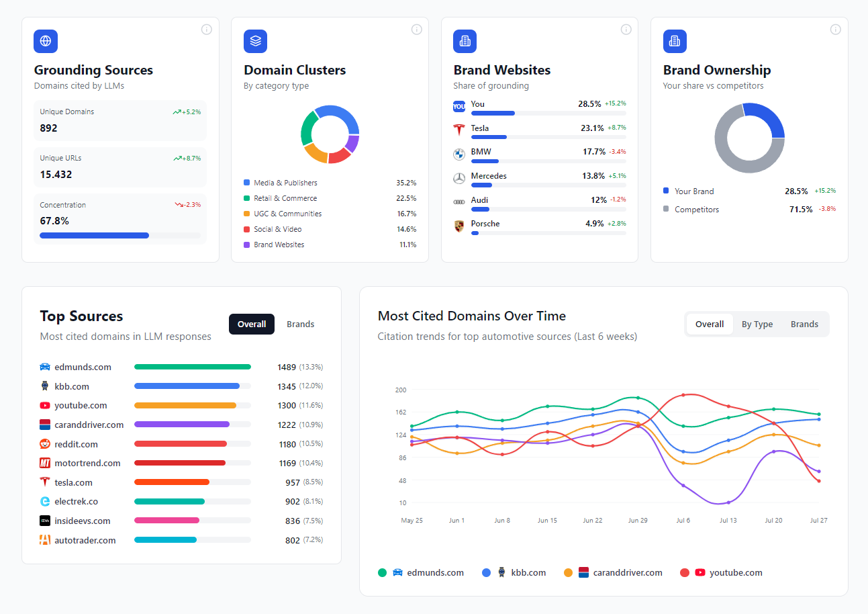Toggle kbb.com series in chart legend
Viewport: 868px width, 614px height.
521,573
